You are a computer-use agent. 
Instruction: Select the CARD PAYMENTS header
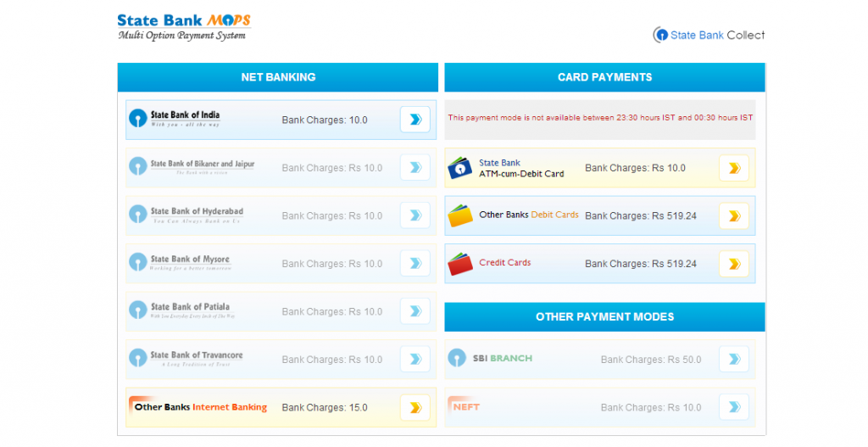604,77
